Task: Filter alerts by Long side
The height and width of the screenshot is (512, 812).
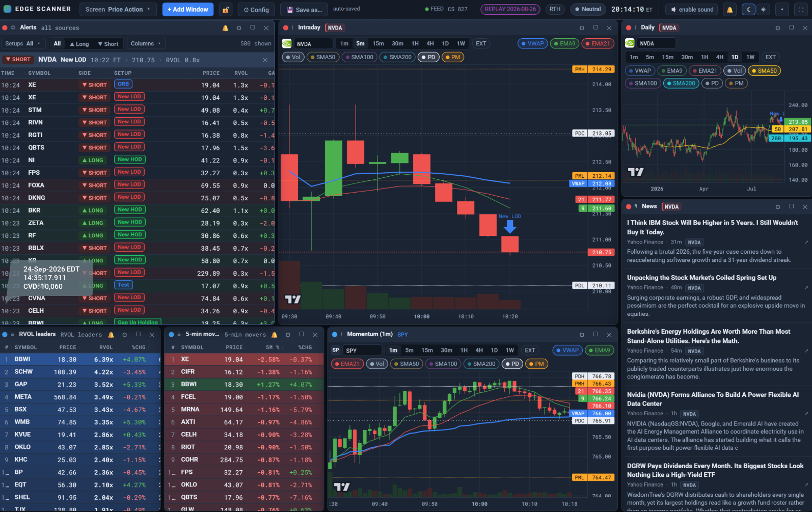Action: [79, 44]
